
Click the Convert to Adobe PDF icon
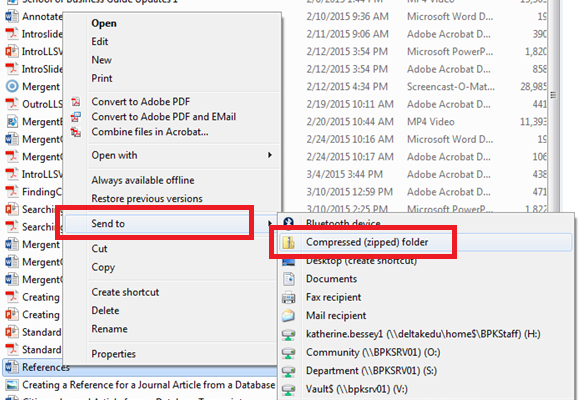pyautogui.click(x=76, y=102)
